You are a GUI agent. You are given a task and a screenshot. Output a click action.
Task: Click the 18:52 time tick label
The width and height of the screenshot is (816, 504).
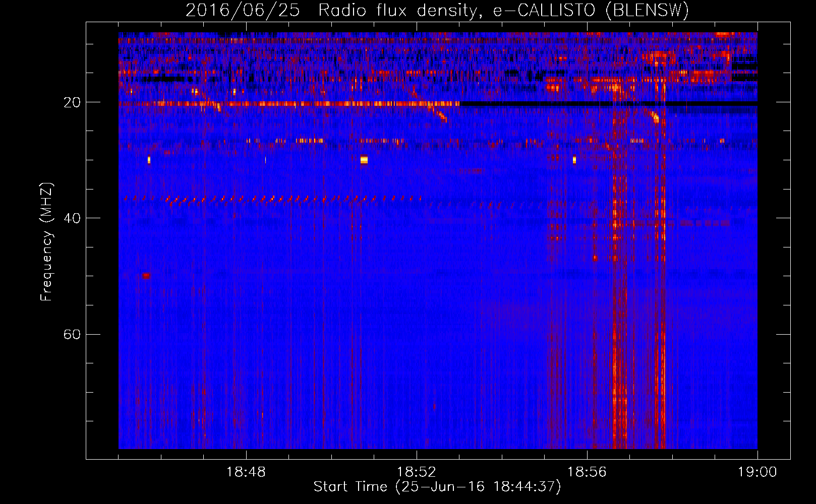[417, 472]
